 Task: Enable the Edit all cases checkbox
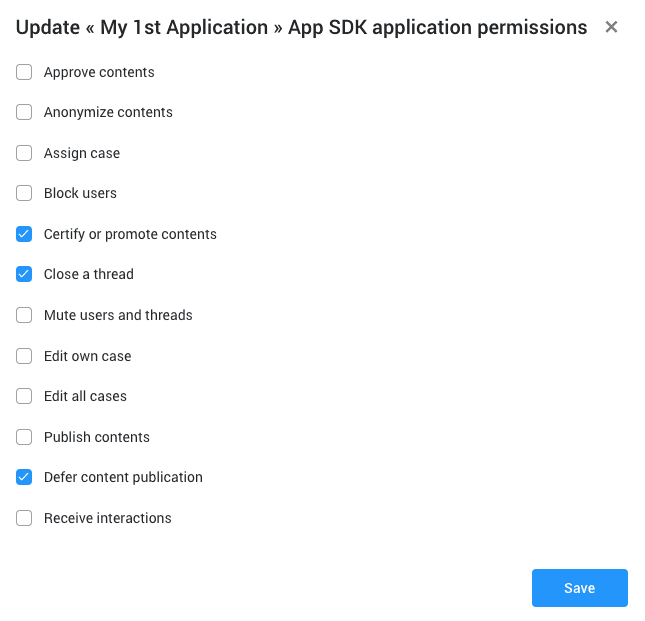(24, 396)
